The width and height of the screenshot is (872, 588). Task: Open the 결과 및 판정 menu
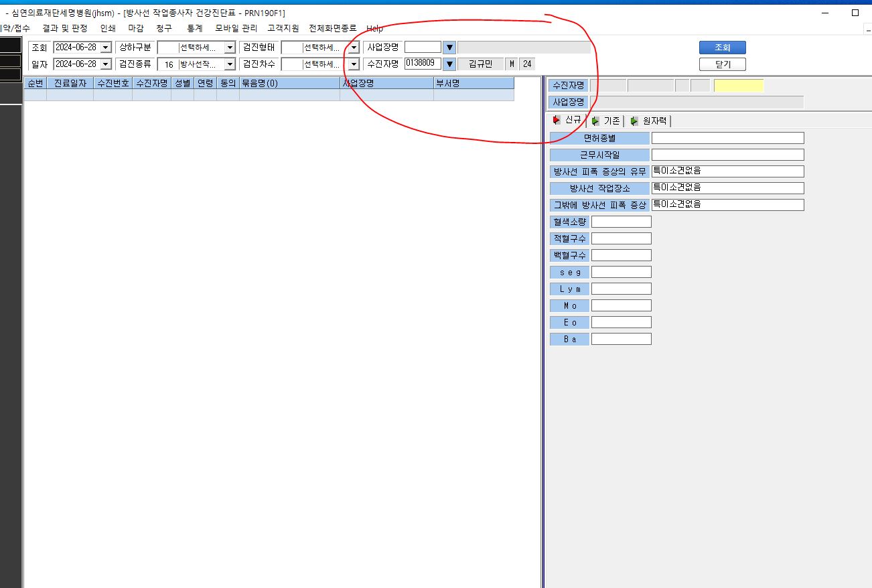[65, 28]
